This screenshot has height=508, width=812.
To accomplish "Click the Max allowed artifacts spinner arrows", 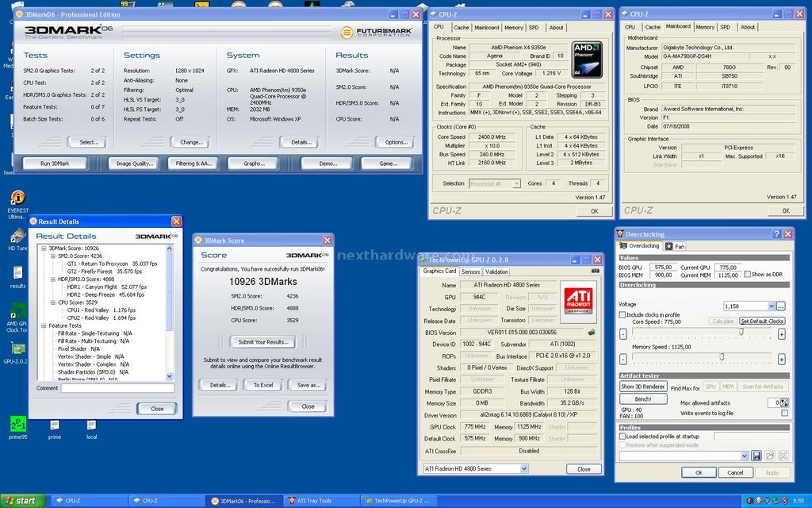I will point(784,402).
